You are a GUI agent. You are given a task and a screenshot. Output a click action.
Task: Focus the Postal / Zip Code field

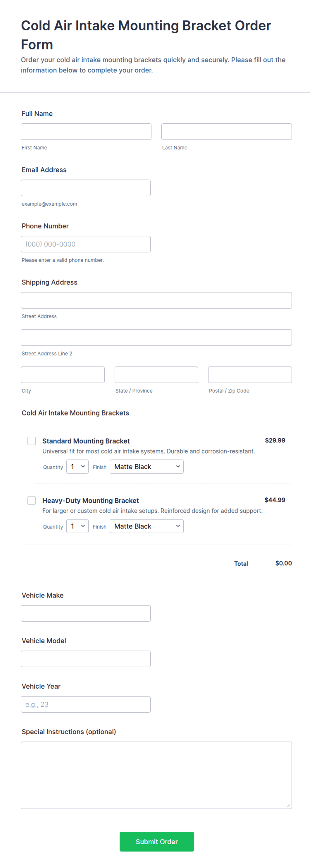click(x=250, y=375)
